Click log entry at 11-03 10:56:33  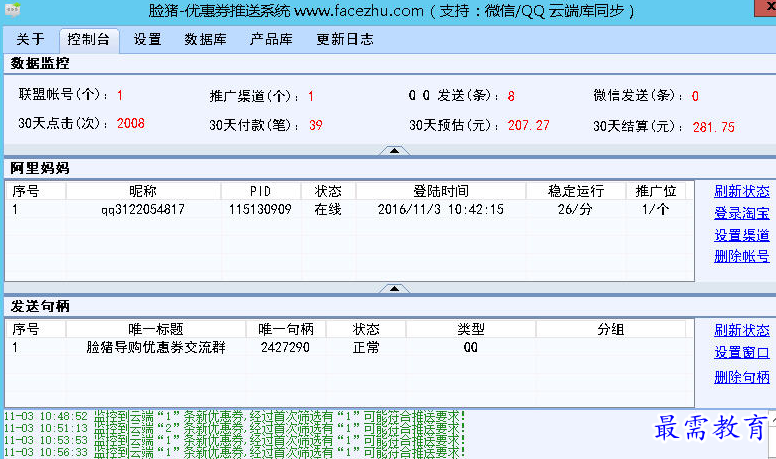tap(235, 452)
